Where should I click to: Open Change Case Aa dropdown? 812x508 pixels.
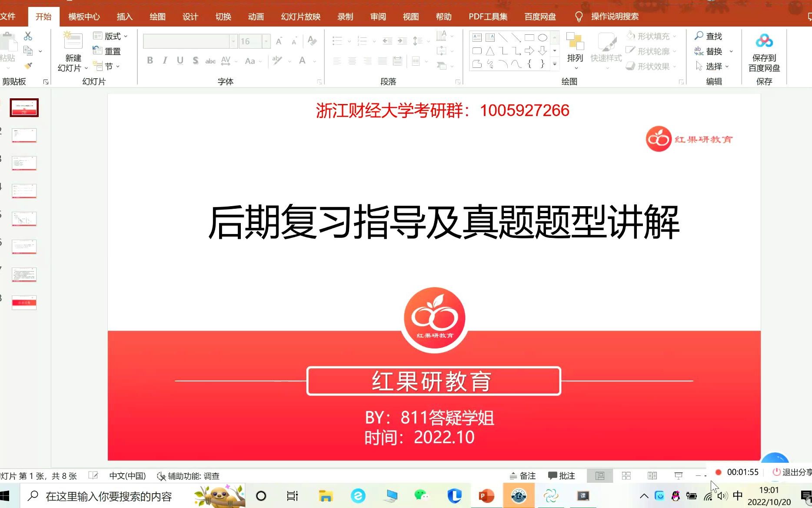(253, 61)
